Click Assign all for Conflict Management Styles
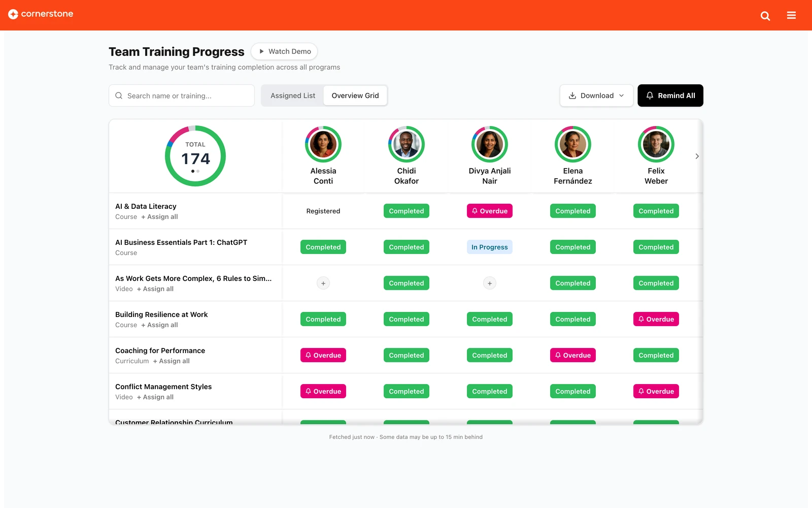Image resolution: width=812 pixels, height=508 pixels. click(x=155, y=397)
